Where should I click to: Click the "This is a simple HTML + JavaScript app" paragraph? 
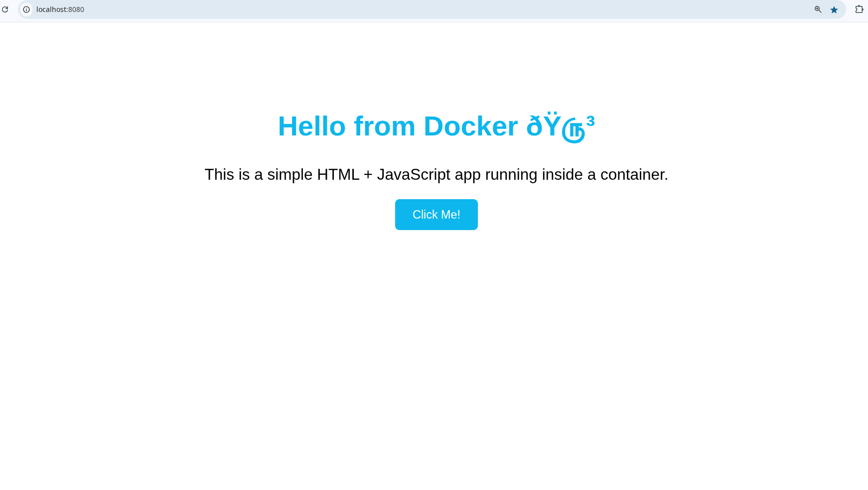pyautogui.click(x=436, y=175)
